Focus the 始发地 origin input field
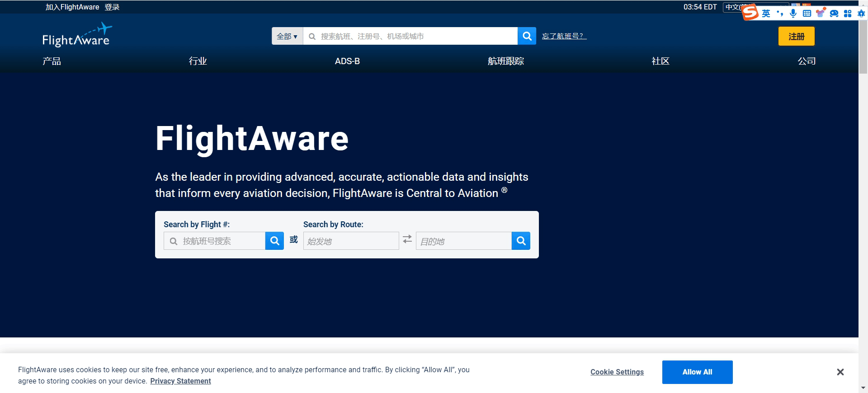 (x=351, y=241)
